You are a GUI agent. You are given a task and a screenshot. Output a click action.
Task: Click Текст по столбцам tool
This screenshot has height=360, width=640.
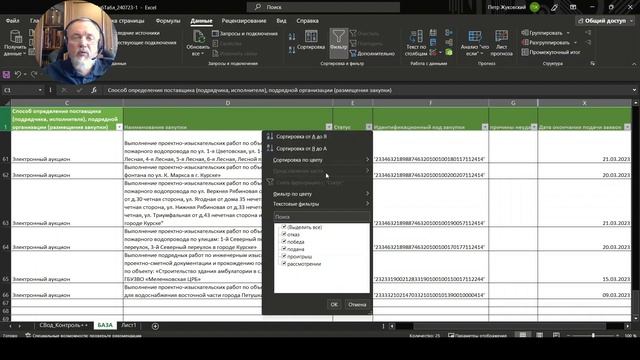point(416,43)
